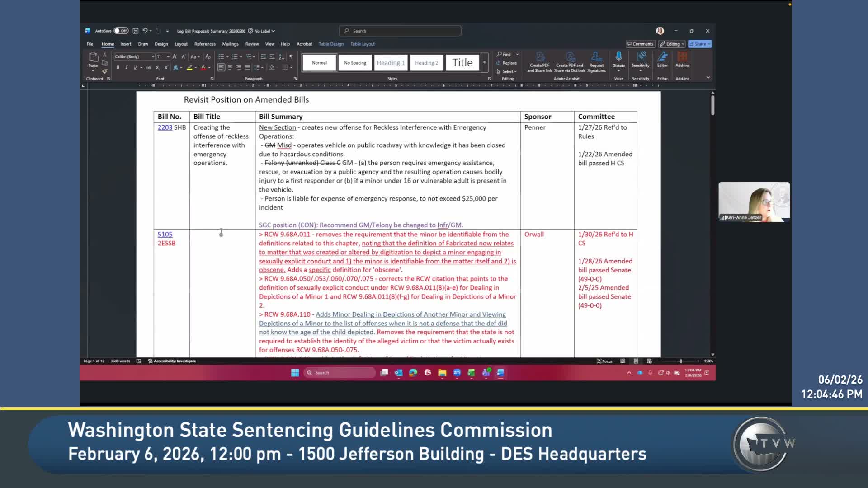
Task: Open bill 2203 hyperlink
Action: pyautogui.click(x=165, y=127)
